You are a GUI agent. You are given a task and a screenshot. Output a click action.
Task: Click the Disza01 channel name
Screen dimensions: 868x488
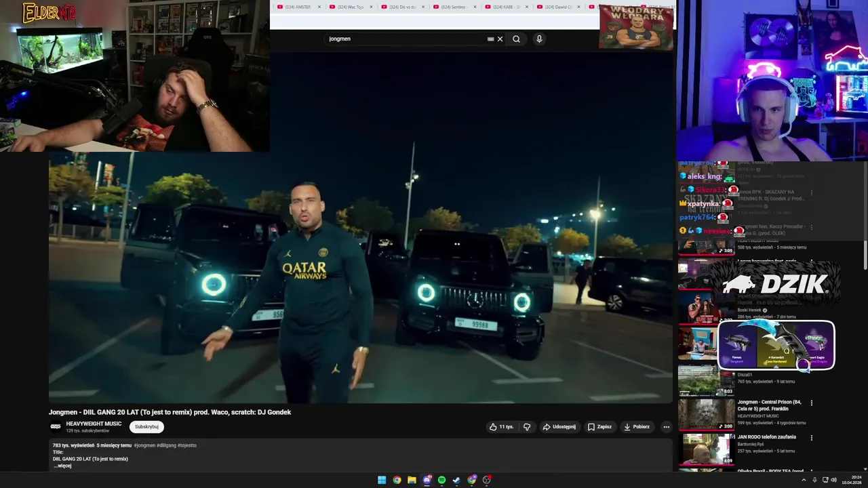(x=745, y=375)
